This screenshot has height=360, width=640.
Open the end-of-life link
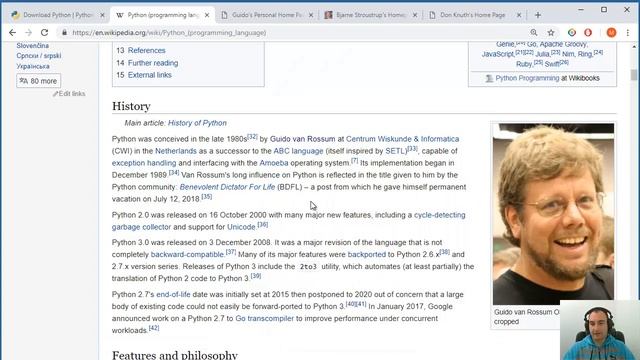[x=173, y=294]
